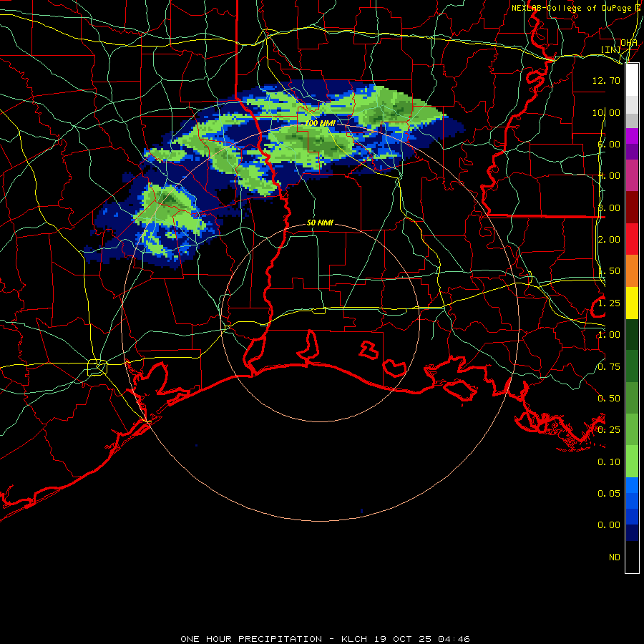Pick the darkest green swatch near 1.00

pos(632,335)
